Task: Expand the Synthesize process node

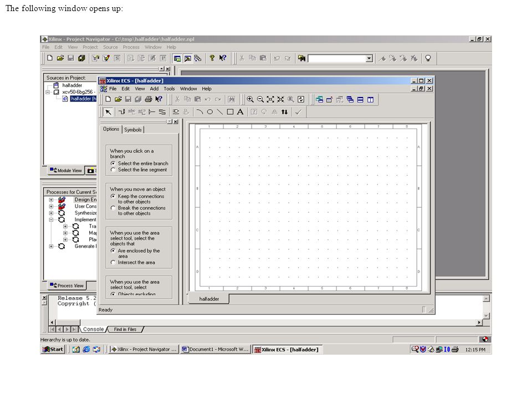Action: coord(51,213)
